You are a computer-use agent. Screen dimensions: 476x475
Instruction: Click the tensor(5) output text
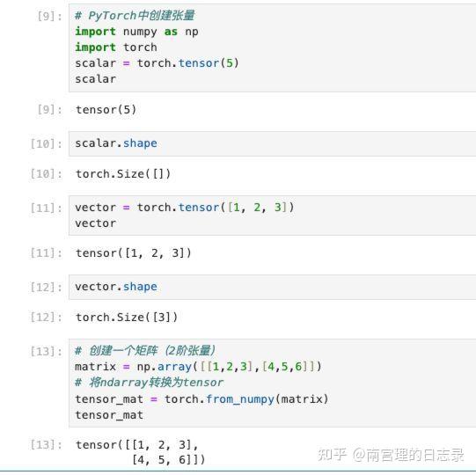[106, 110]
